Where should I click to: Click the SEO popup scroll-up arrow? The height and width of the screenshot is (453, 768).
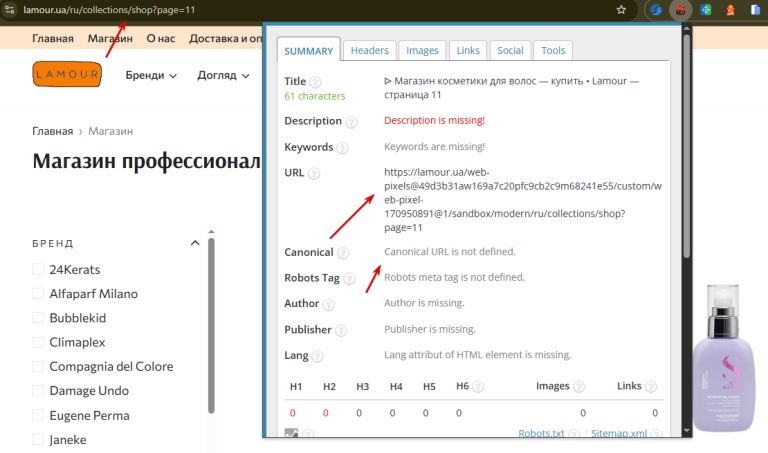(687, 28)
